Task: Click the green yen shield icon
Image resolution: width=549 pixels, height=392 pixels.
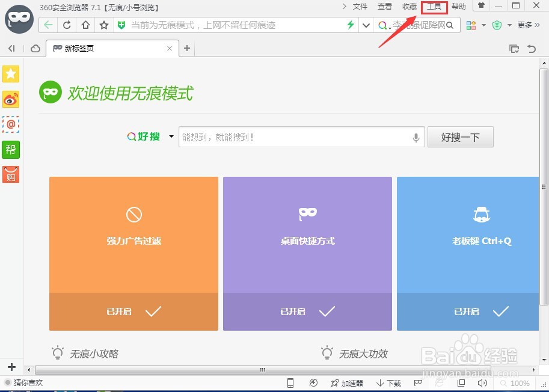Action: click(497, 25)
